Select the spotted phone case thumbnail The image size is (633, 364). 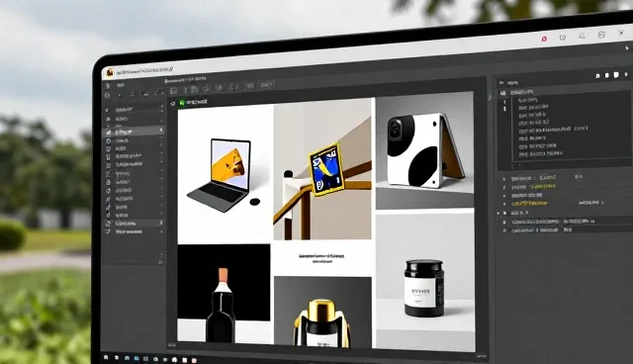424,150
